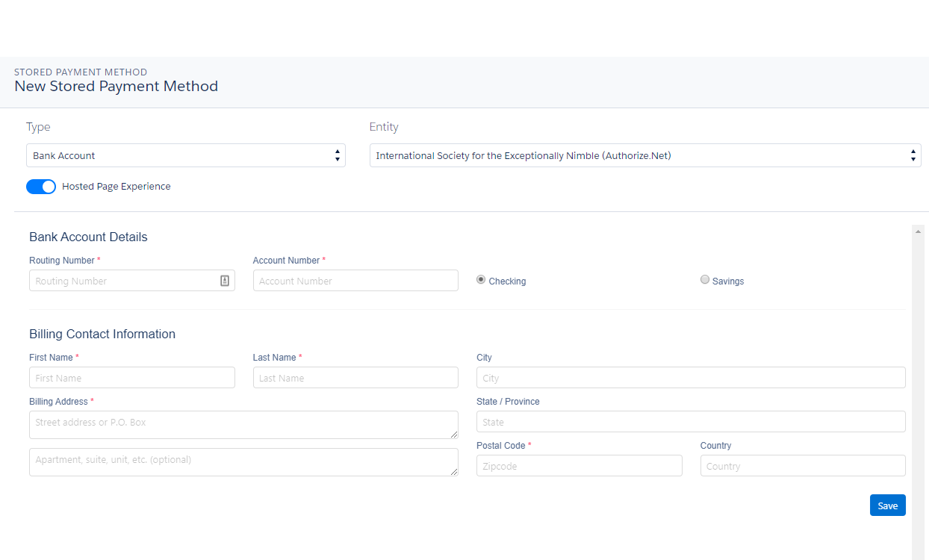Viewport: 929px width, 560px height.
Task: Click the First Name text box
Action: (x=131, y=378)
